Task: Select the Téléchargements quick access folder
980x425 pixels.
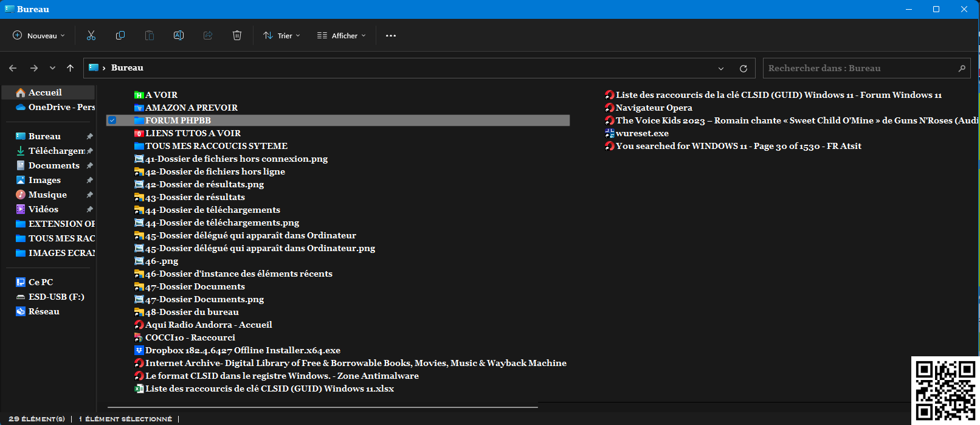Action: [56, 151]
